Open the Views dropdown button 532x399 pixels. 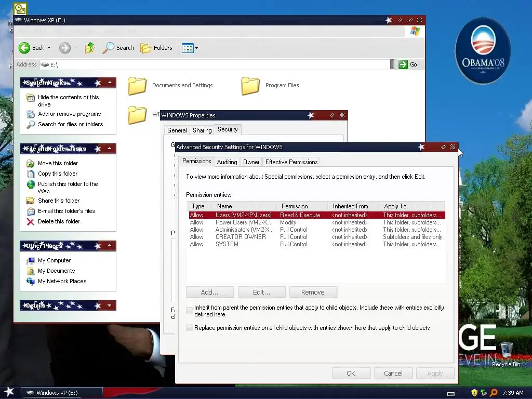point(190,48)
